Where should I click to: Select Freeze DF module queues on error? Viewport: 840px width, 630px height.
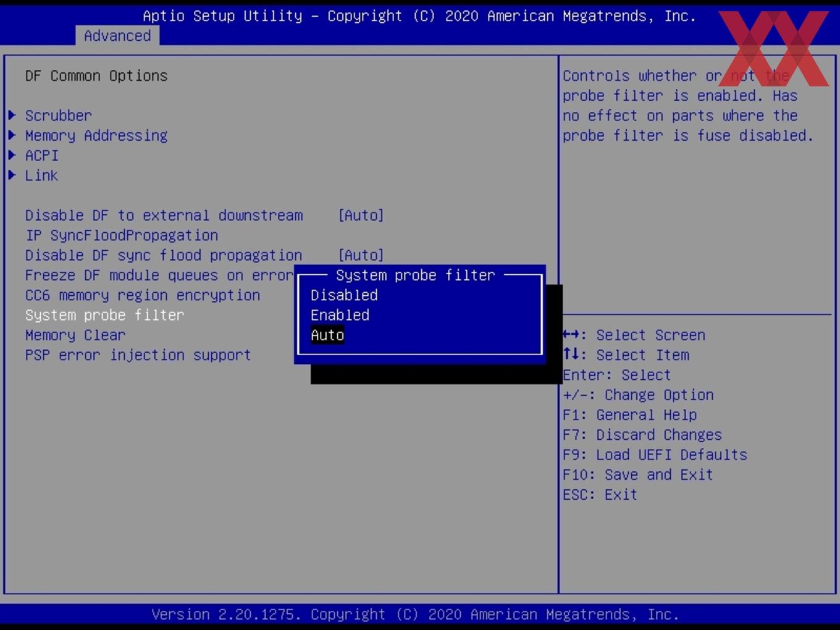click(x=159, y=275)
